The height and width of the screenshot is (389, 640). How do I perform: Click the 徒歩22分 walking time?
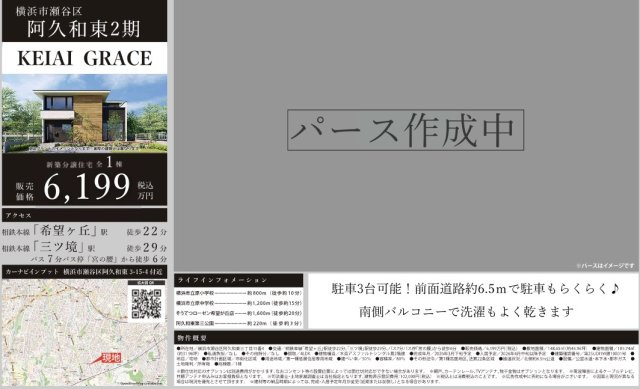click(147, 231)
